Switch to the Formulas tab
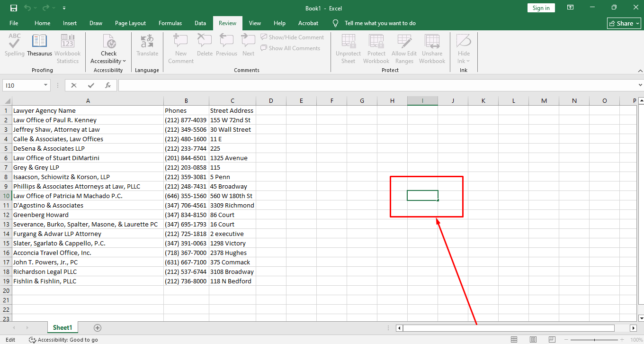The image size is (644, 344). tap(170, 23)
